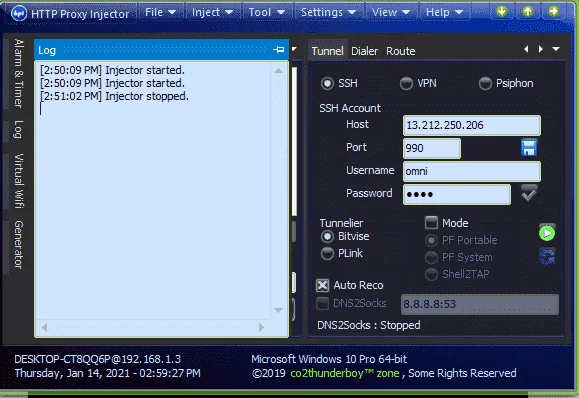Open the Inject menu
The image size is (579, 398).
(212, 12)
